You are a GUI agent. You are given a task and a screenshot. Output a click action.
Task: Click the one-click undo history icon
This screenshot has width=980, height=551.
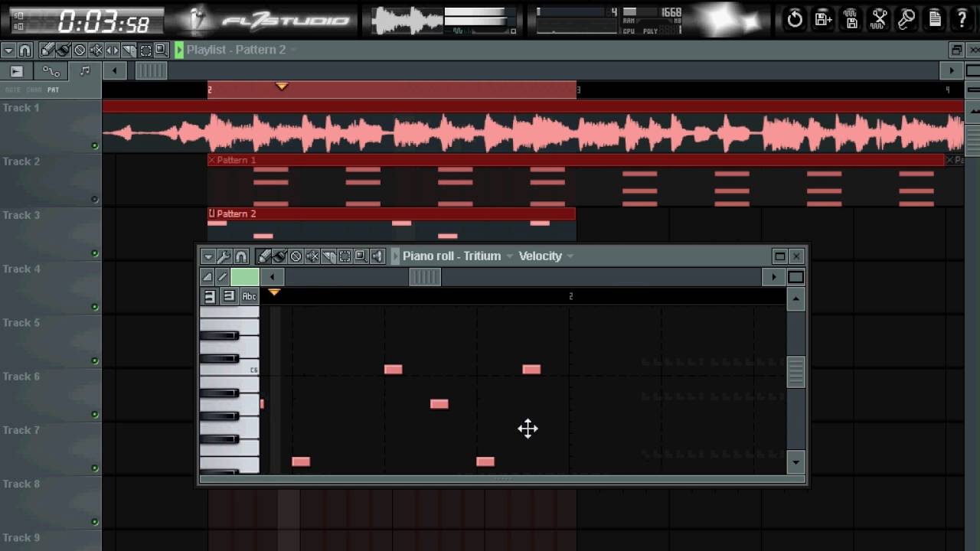point(795,19)
